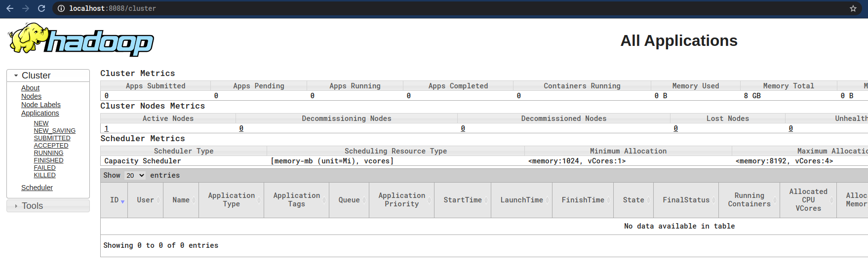Collapse the Cluster sidebar section
Screen dimensions: 868x272
coord(48,76)
